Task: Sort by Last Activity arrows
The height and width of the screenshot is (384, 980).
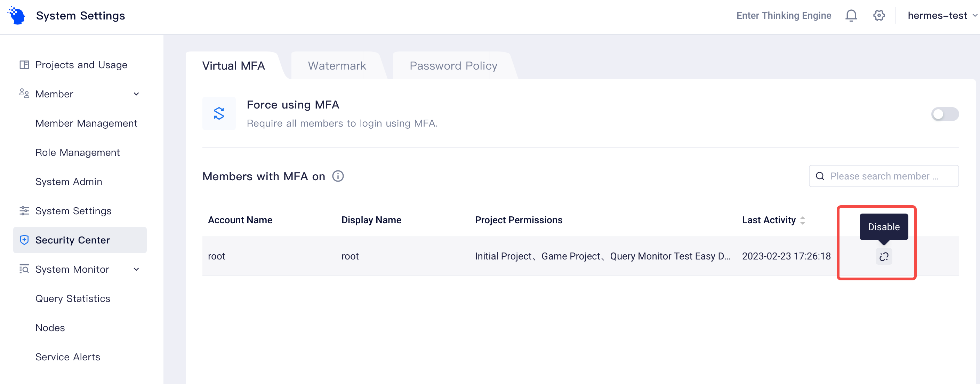Action: (x=802, y=221)
